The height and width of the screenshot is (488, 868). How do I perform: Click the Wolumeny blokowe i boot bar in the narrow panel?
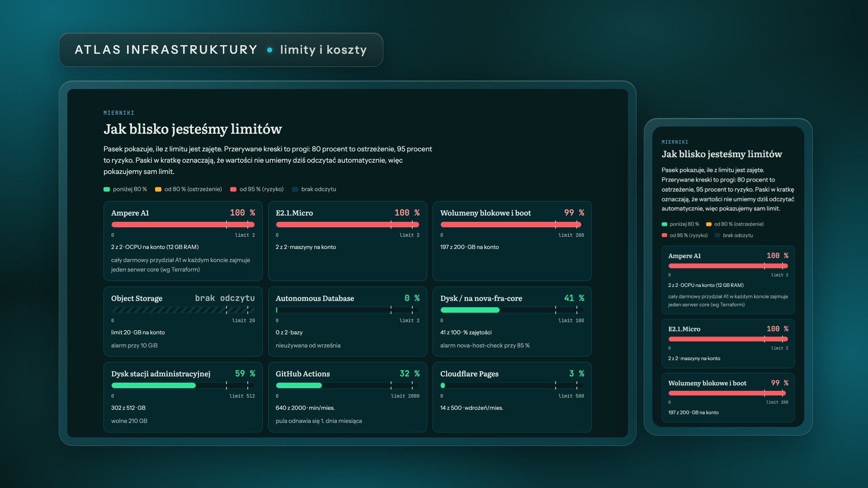tap(728, 393)
